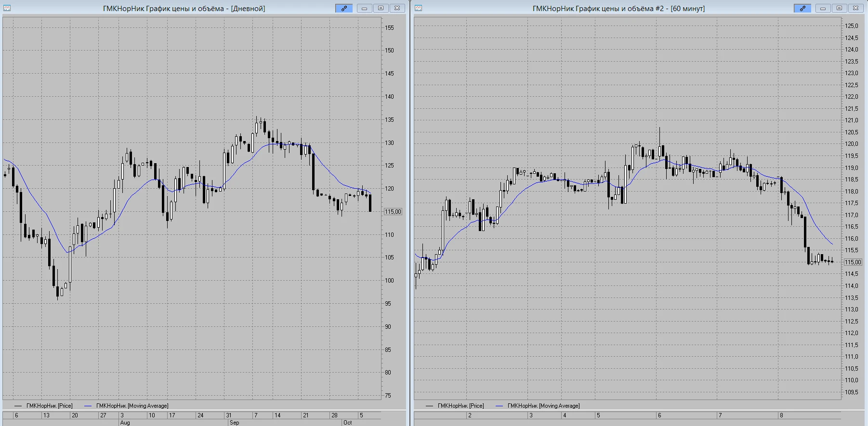This screenshot has width=868, height=426.
Task: Click the 115,00 current price marker on the daily chart
Action: click(393, 212)
